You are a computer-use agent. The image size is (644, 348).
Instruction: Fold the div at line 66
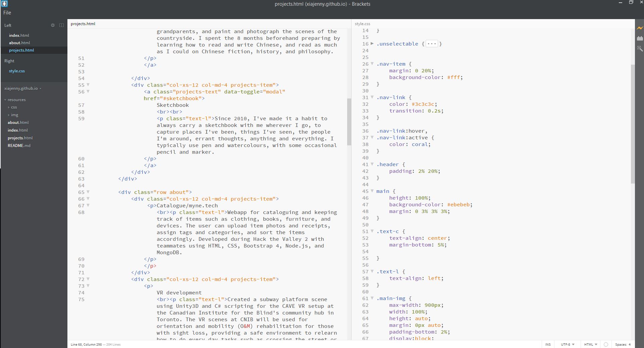point(88,199)
